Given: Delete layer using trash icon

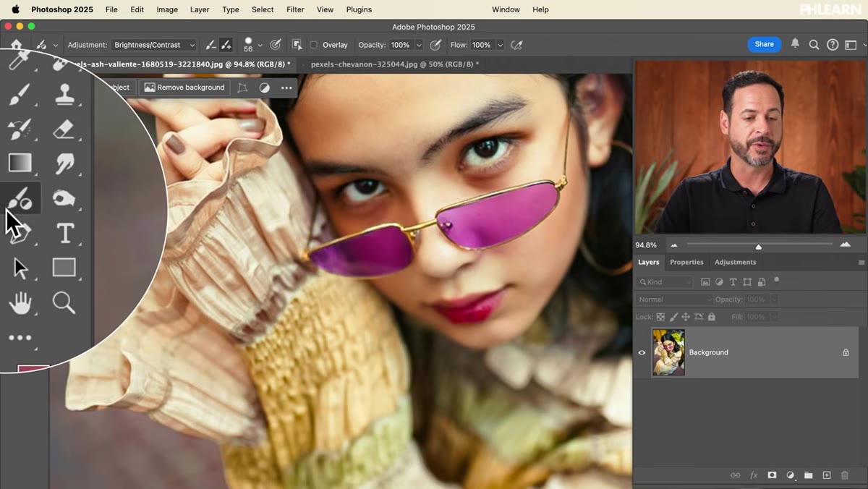Looking at the screenshot, I should tap(844, 475).
